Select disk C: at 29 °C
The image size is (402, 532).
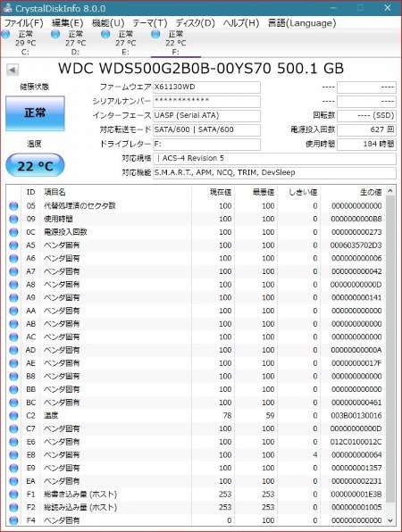25,43
